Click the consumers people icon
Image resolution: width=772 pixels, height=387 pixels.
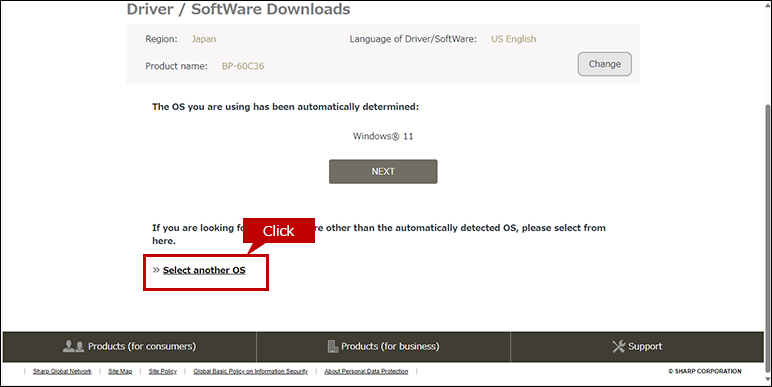73,347
